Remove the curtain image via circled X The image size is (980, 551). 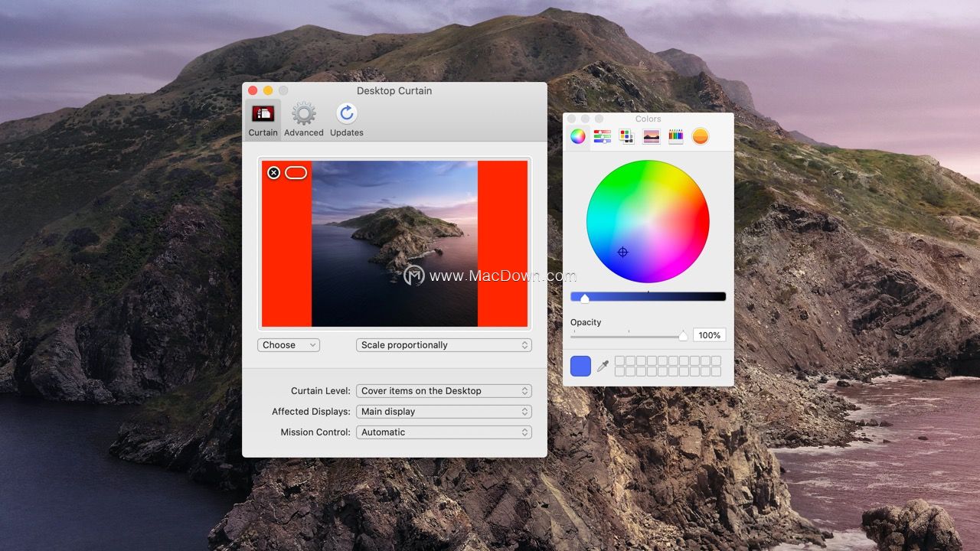click(274, 172)
